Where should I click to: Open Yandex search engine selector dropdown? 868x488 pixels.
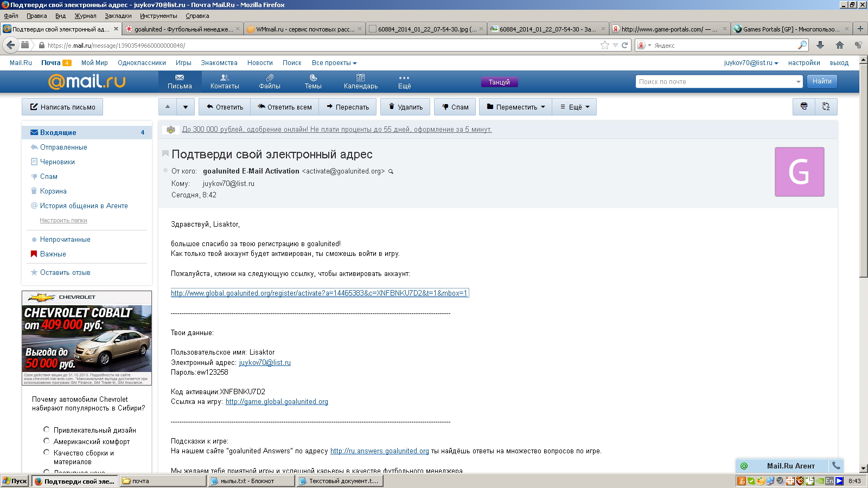coord(644,45)
